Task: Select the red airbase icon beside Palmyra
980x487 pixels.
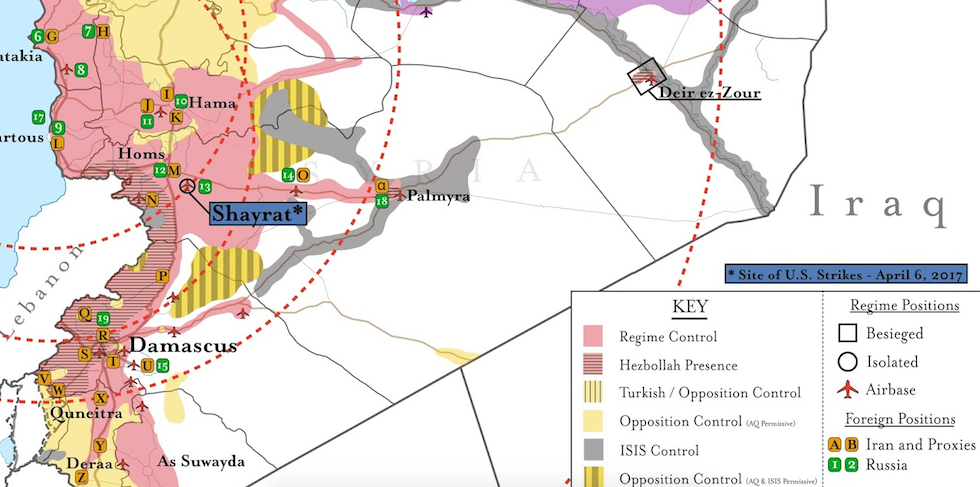Action: [400, 195]
